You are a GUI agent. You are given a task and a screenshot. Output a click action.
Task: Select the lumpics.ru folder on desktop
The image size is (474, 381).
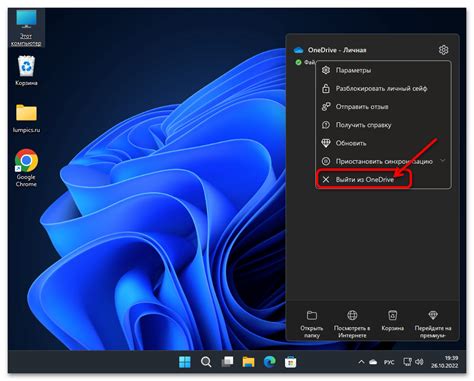click(x=26, y=118)
